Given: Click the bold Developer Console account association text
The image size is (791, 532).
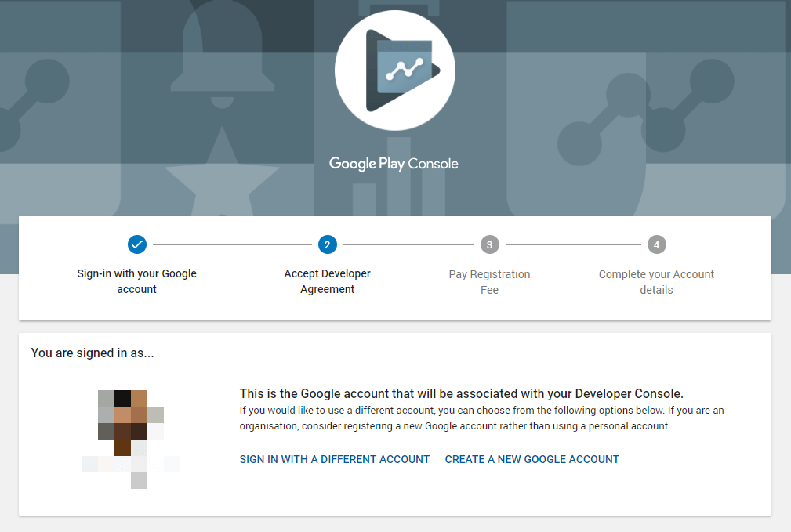Looking at the screenshot, I should click(462, 393).
